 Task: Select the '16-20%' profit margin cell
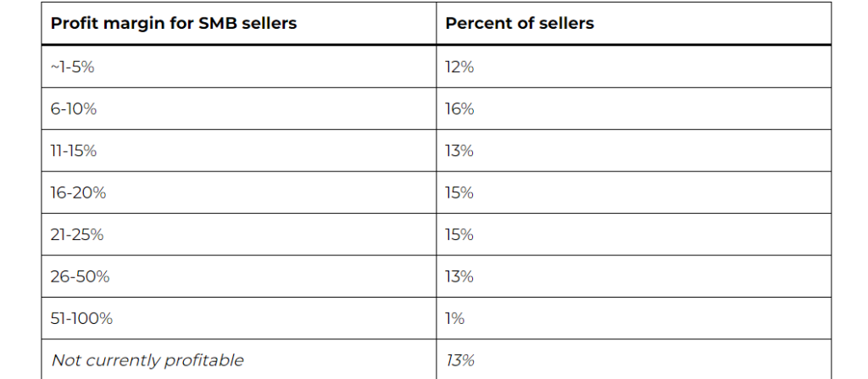78,192
